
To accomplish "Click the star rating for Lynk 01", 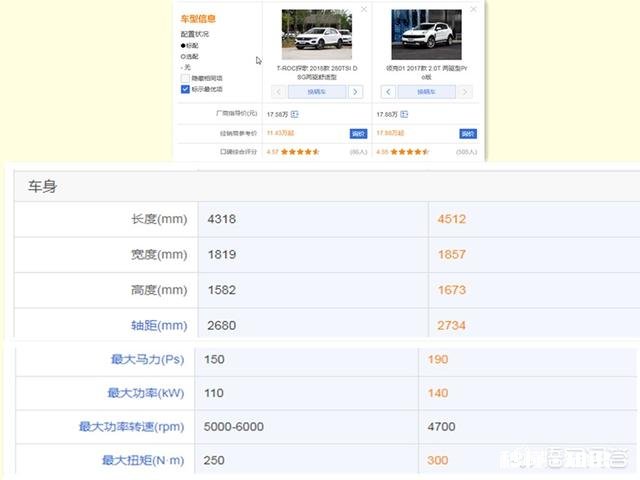I will pos(410,152).
